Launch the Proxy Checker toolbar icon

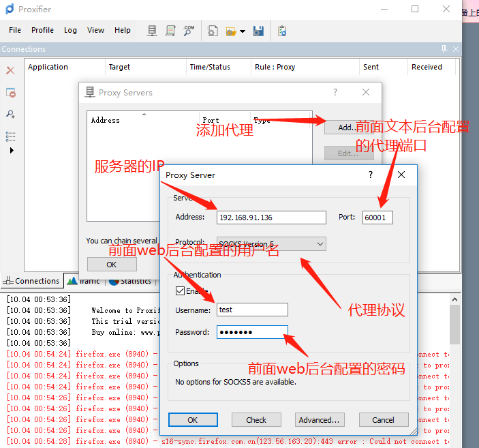click(282, 31)
